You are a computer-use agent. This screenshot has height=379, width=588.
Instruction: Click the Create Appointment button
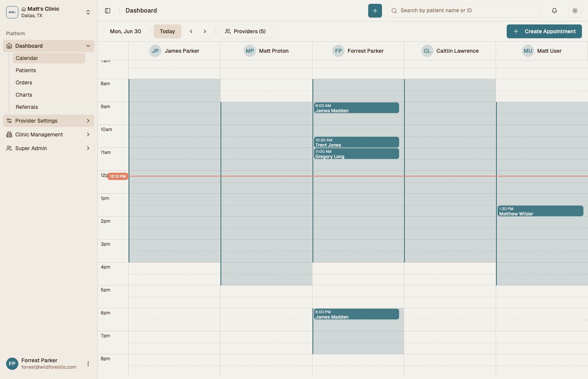(x=544, y=31)
